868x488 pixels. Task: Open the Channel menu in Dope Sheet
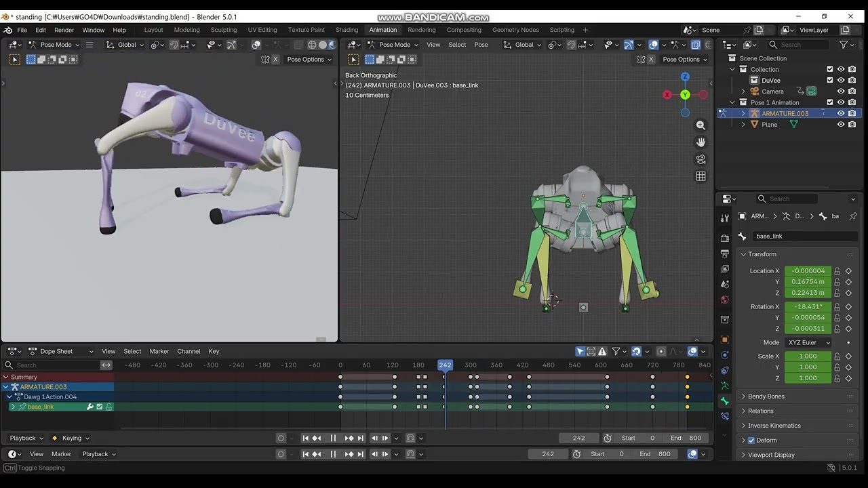tap(189, 351)
